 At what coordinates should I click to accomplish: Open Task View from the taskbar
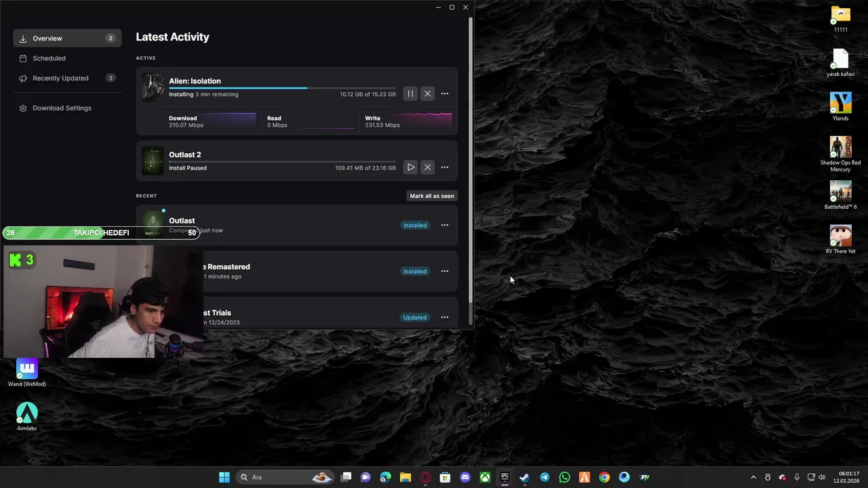pos(346,477)
